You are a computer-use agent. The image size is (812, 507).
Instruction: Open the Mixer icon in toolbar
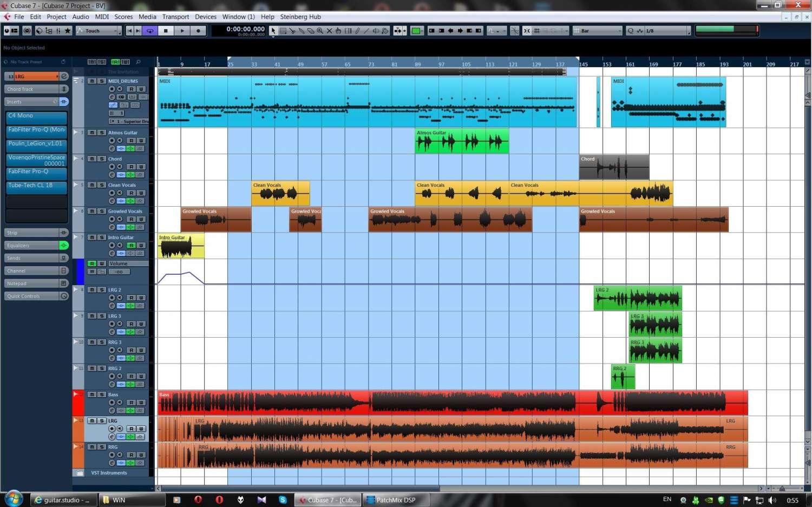point(58,31)
